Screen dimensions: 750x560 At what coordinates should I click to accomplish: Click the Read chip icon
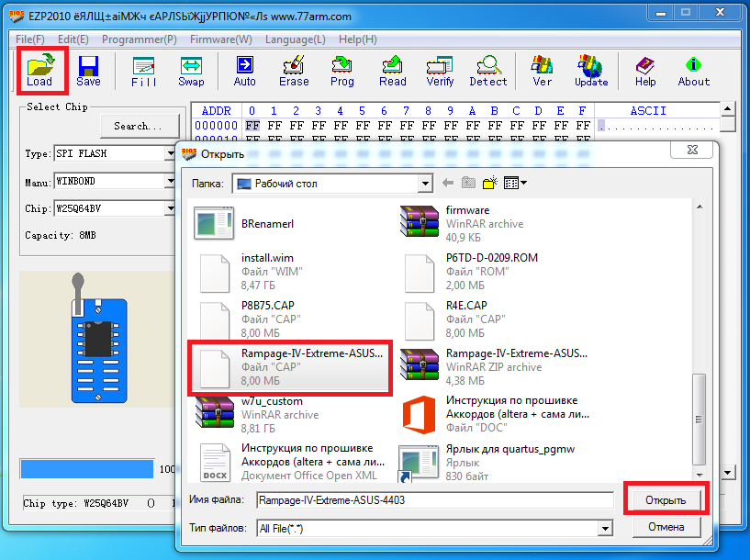pyautogui.click(x=392, y=71)
